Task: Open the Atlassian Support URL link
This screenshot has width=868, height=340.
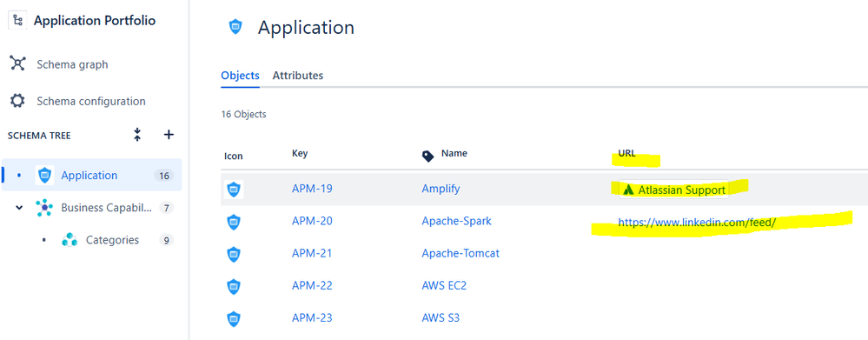Action: [673, 190]
